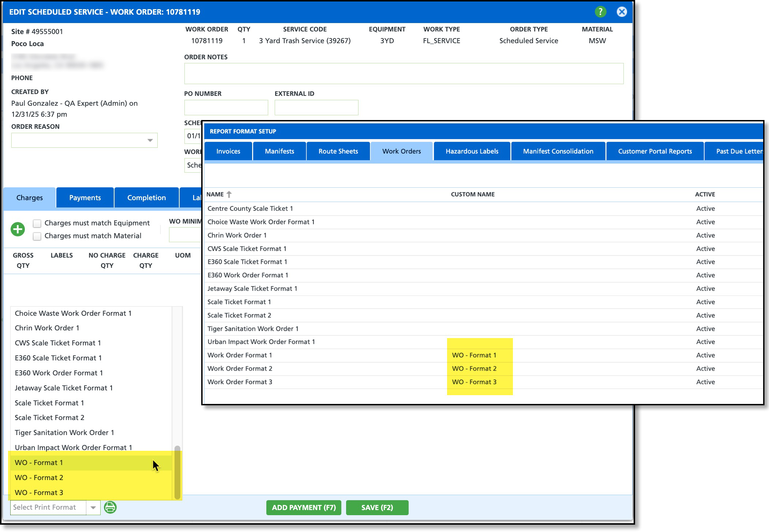Open the Hazardous Labels report tab

[x=472, y=151]
